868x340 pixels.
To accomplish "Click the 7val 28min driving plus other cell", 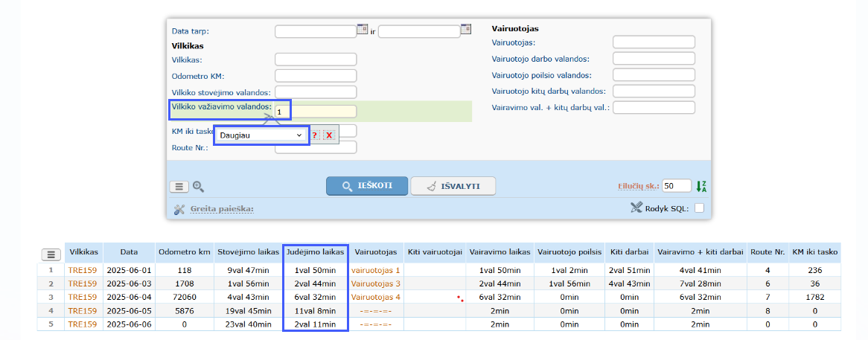I will click(701, 283).
